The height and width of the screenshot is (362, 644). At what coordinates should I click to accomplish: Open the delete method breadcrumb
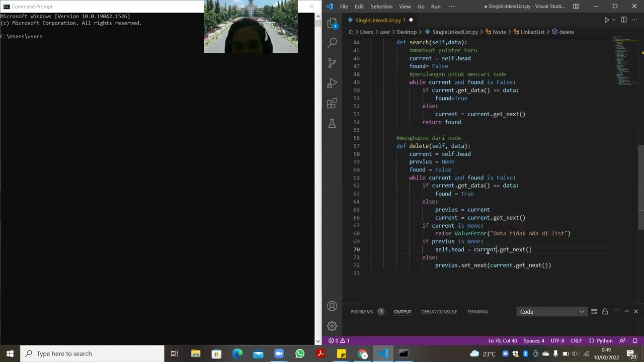[x=563, y=32]
